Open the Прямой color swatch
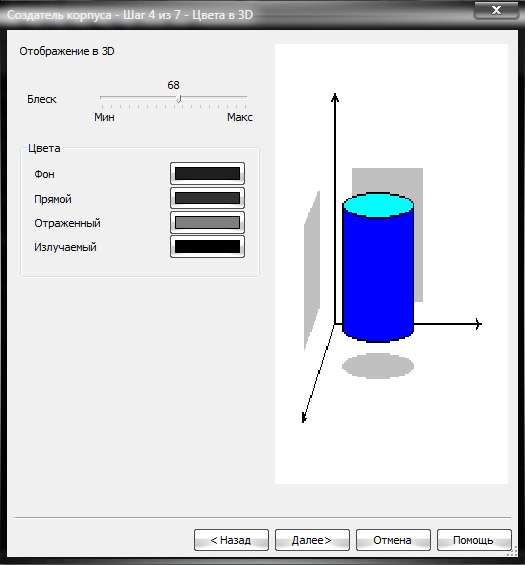The height and width of the screenshot is (565, 525). [208, 198]
